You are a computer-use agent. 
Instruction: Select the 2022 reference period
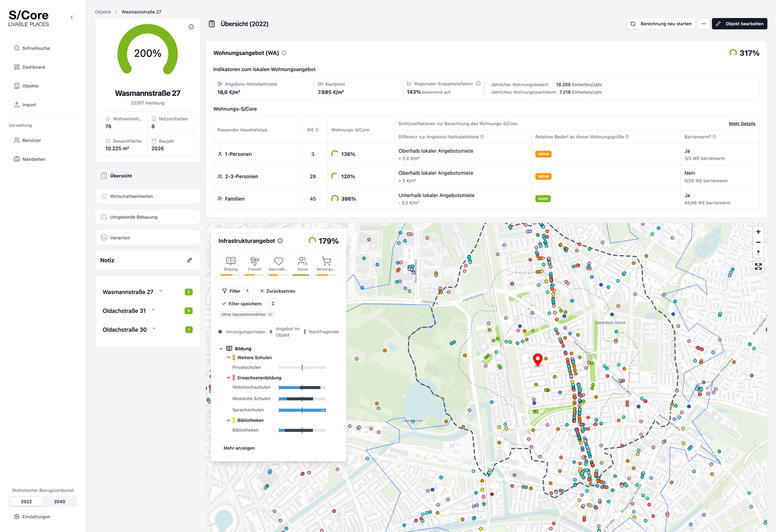pyautogui.click(x=26, y=501)
